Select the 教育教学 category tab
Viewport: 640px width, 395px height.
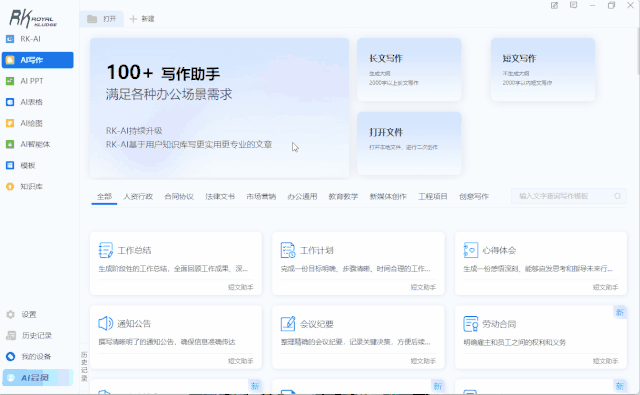[x=343, y=196]
